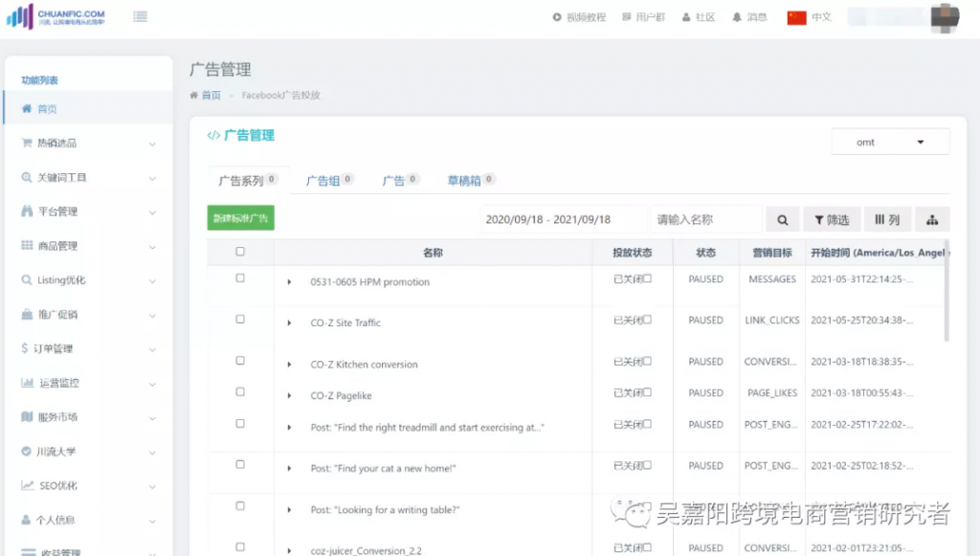Check the 0531-0605 HPM promotion row checkbox
The height and width of the screenshot is (556, 980).
tap(240, 278)
